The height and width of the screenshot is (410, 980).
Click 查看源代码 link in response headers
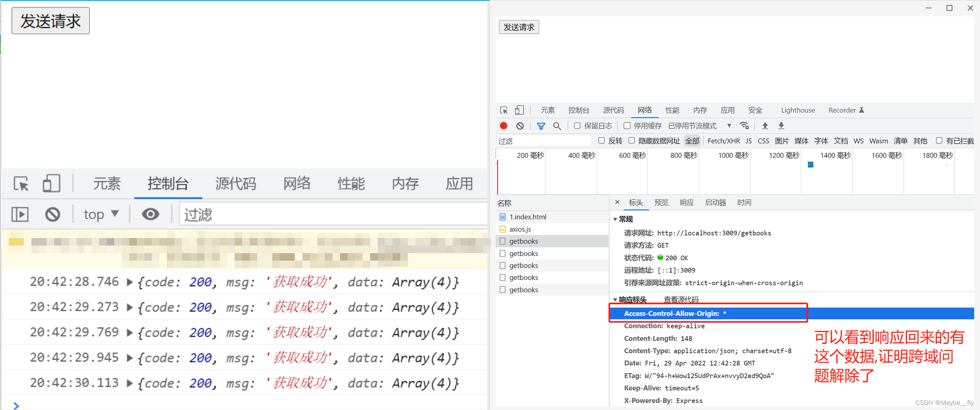681,300
